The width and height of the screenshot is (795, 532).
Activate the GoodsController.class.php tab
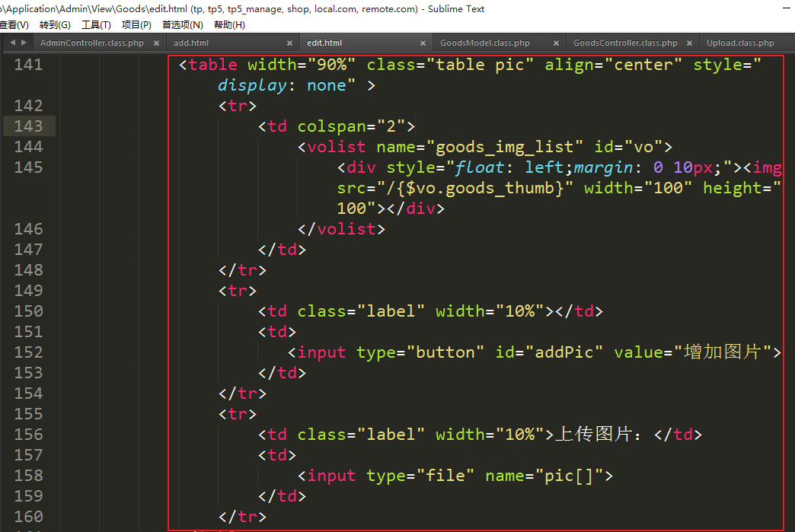pos(624,43)
